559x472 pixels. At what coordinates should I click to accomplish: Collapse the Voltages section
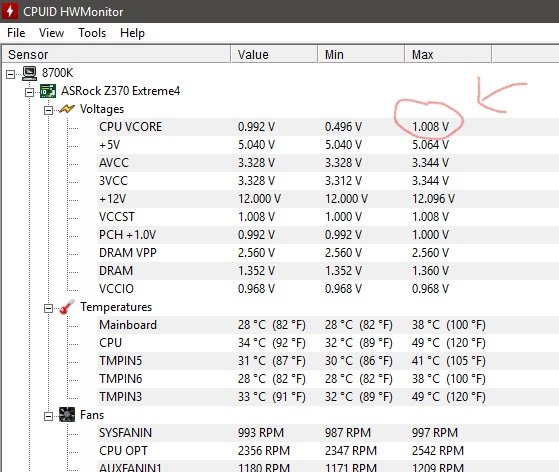(48, 110)
